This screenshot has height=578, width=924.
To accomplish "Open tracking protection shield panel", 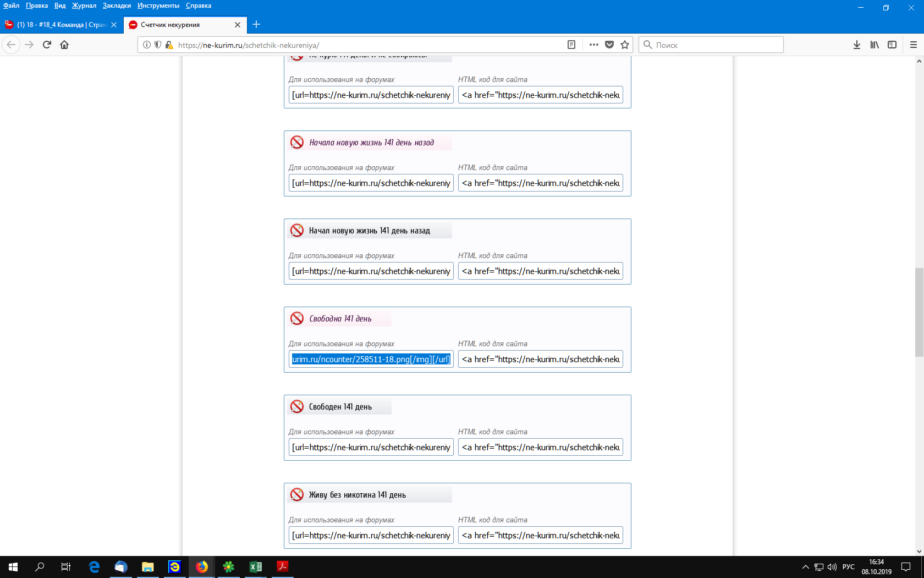I will (158, 45).
